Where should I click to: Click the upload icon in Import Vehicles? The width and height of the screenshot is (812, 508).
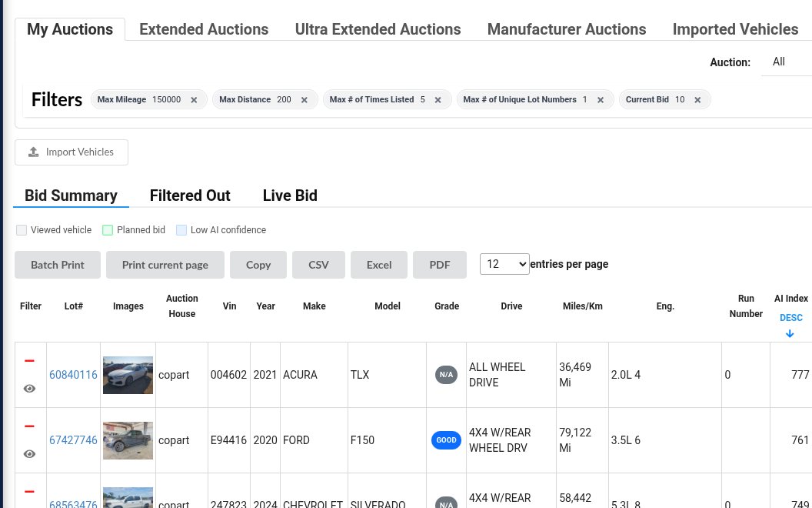tap(33, 152)
